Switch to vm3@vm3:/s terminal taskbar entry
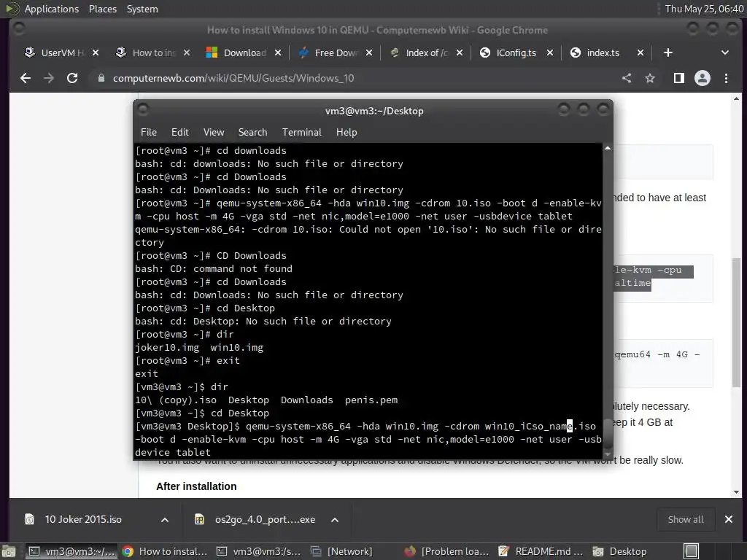This screenshot has width=747, height=560. click(259, 551)
